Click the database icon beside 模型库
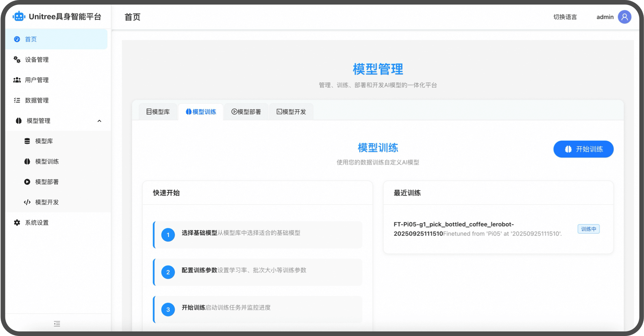 [x=27, y=141]
